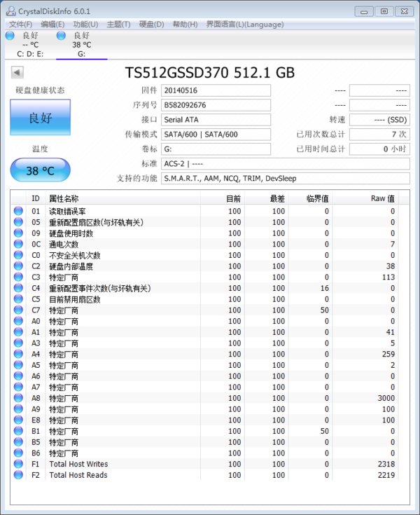Click status orb for C5 目前禁用扇区数
420x515 pixels.
(x=18, y=299)
